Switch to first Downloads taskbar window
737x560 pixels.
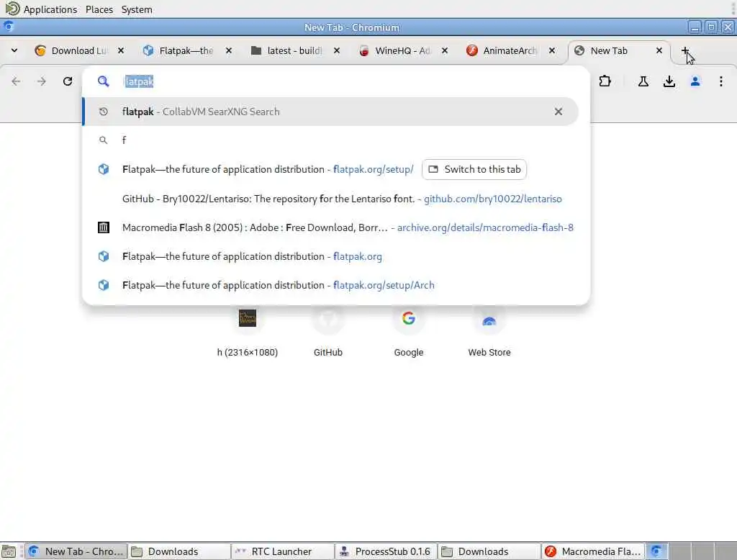click(179, 551)
